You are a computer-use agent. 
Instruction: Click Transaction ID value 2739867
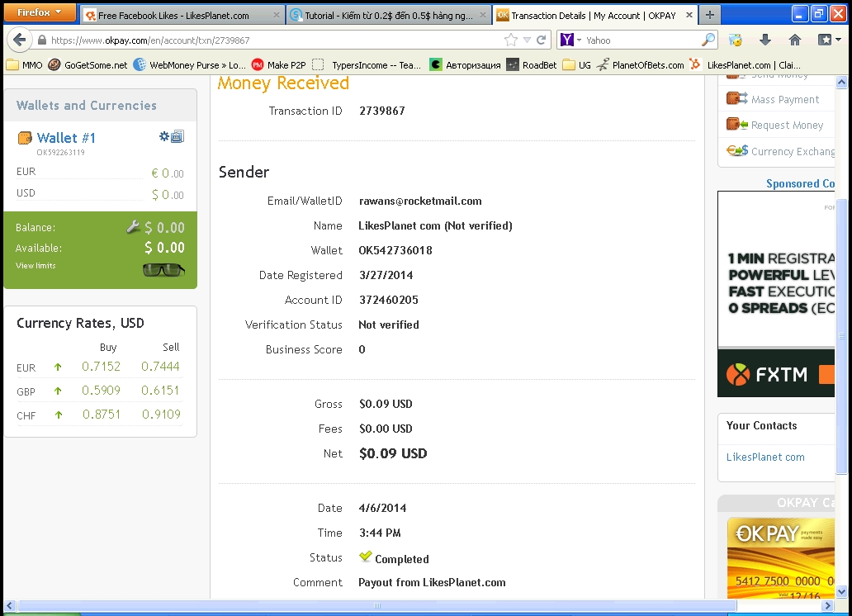pyautogui.click(x=382, y=111)
